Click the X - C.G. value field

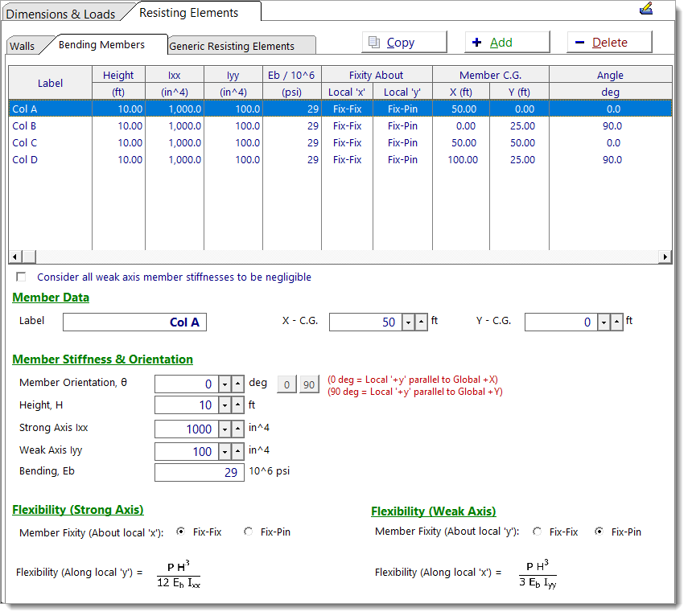point(366,322)
